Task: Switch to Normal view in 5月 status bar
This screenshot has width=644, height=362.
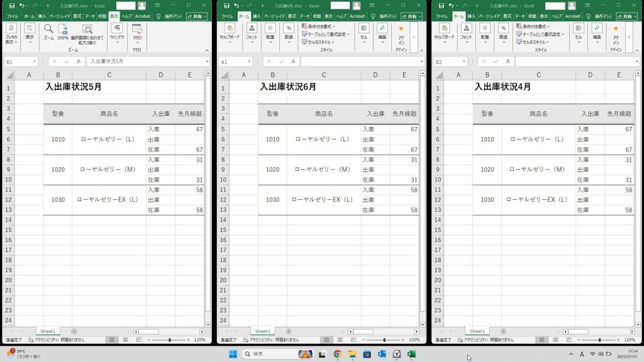Action: click(x=112, y=340)
